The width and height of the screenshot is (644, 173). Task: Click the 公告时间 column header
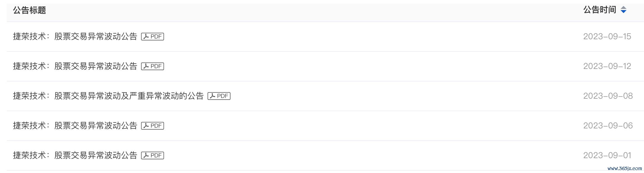coord(600,10)
